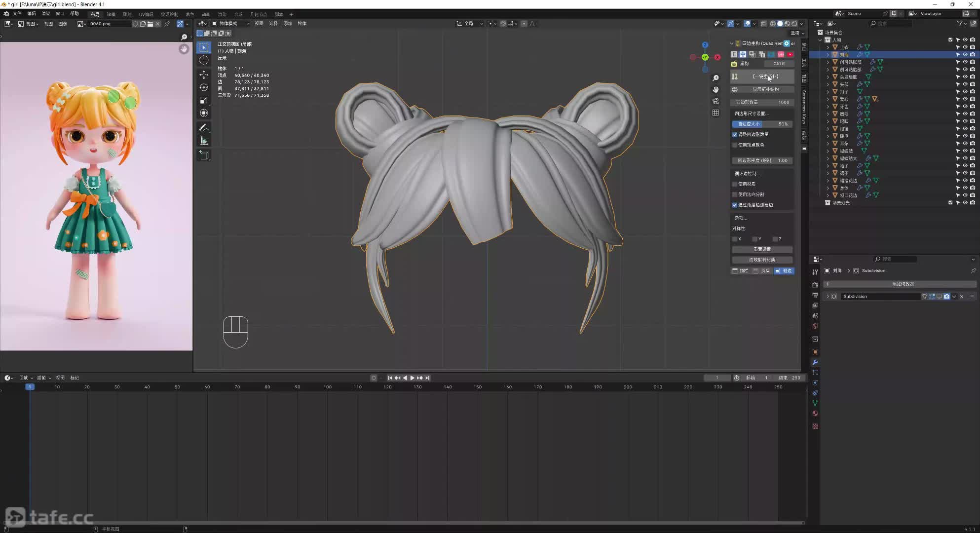Switch to the UV编辑 workspace tab
Screen dimensions: 980x533
coord(146,14)
